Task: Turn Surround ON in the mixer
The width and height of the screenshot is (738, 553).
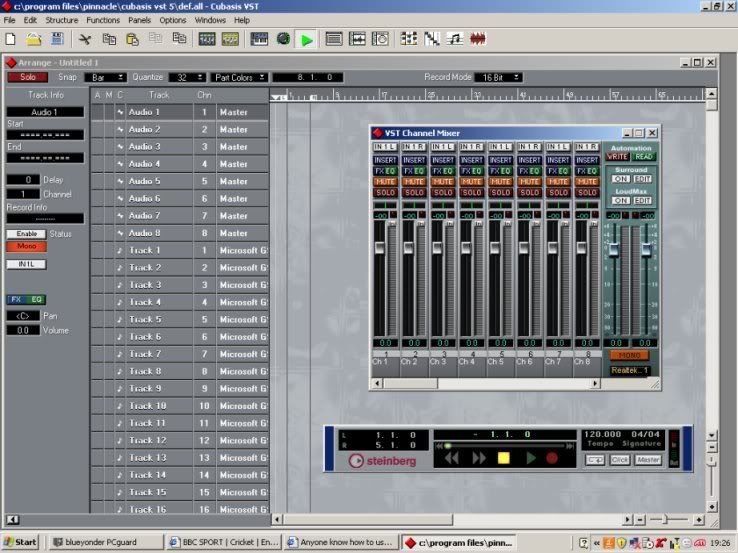Action: coord(620,179)
